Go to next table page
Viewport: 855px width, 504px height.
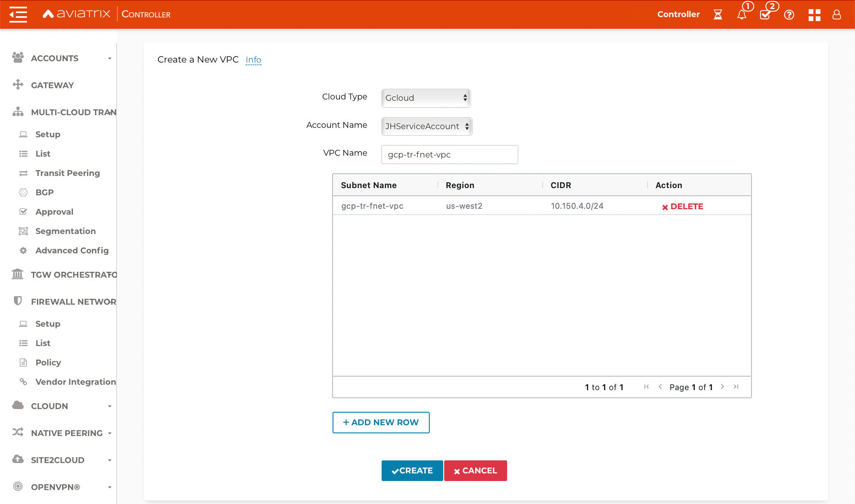722,387
